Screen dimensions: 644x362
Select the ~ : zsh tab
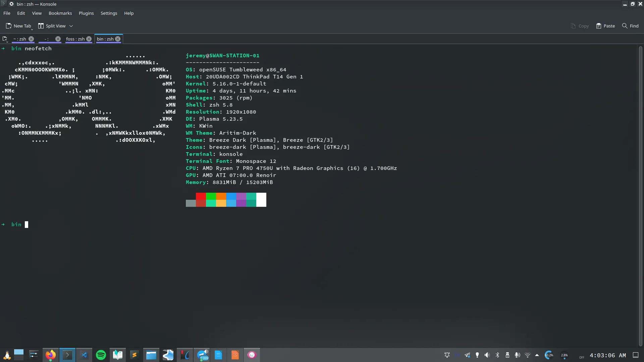[19, 39]
